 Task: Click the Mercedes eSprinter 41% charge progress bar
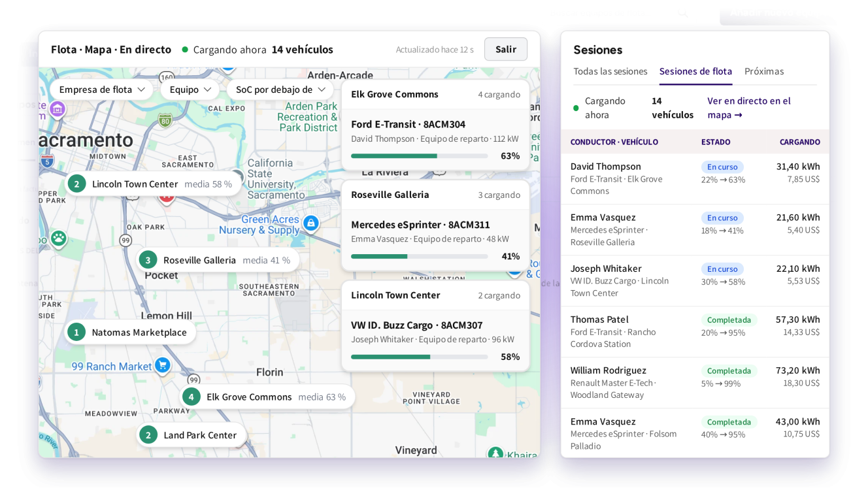pos(419,257)
